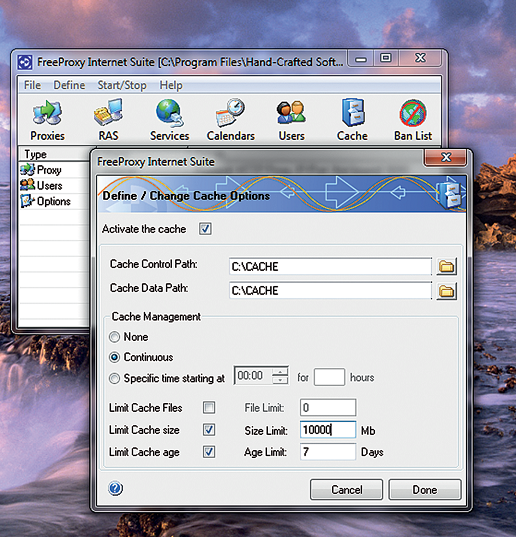The image size is (516, 537).
Task: Browse folder for Cache Control Path
Action: pos(446,266)
